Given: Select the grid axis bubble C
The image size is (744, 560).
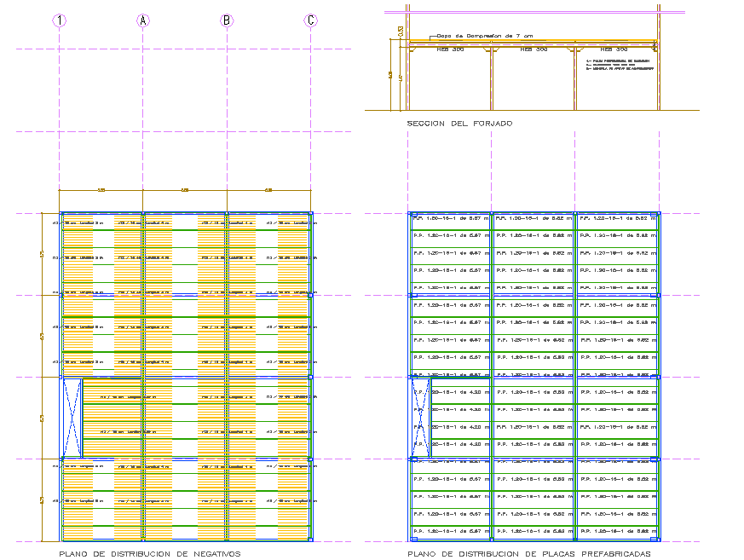Looking at the screenshot, I should pyautogui.click(x=311, y=20).
